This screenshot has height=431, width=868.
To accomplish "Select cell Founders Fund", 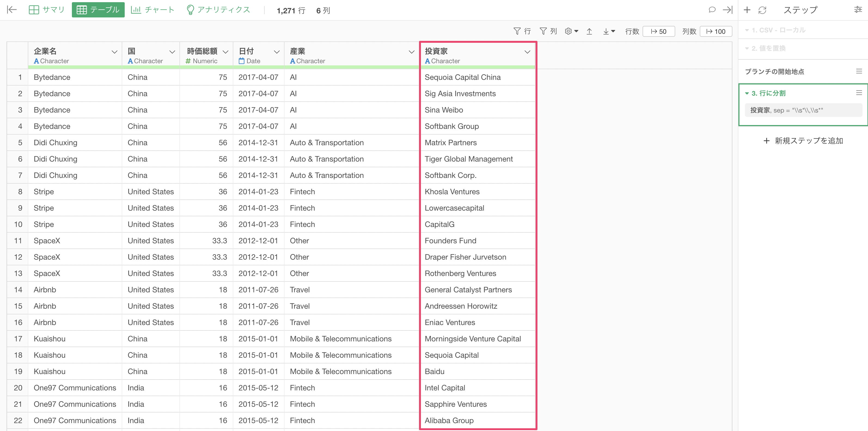I will 478,241.
